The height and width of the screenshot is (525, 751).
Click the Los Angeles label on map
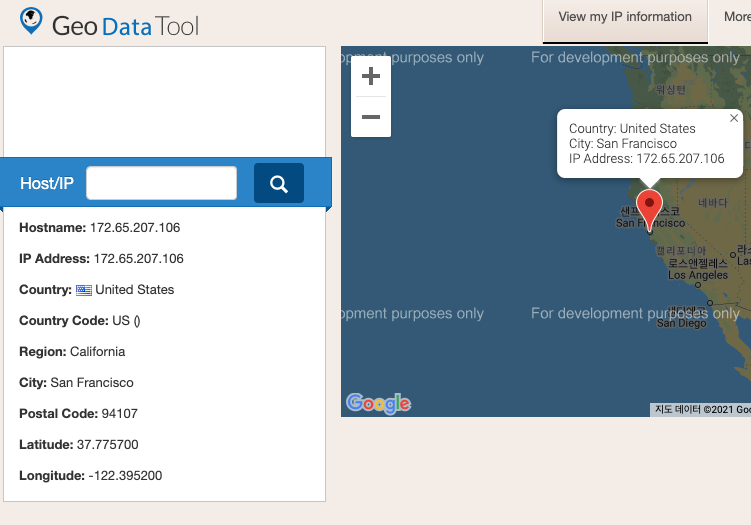698,275
